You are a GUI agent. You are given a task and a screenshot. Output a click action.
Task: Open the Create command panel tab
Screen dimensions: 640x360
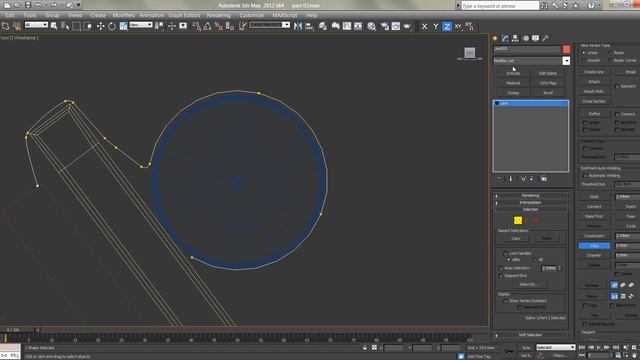[x=495, y=38]
